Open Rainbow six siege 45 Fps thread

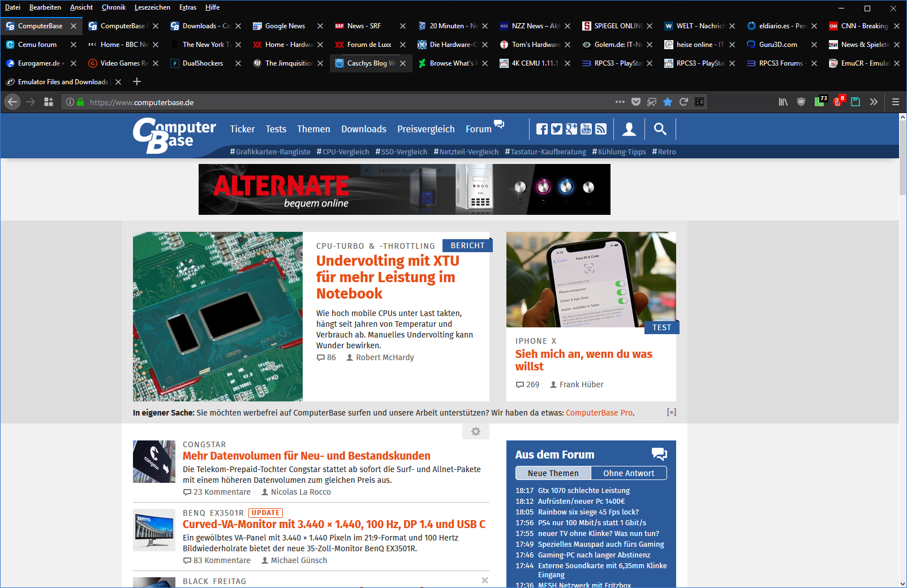tap(588, 512)
